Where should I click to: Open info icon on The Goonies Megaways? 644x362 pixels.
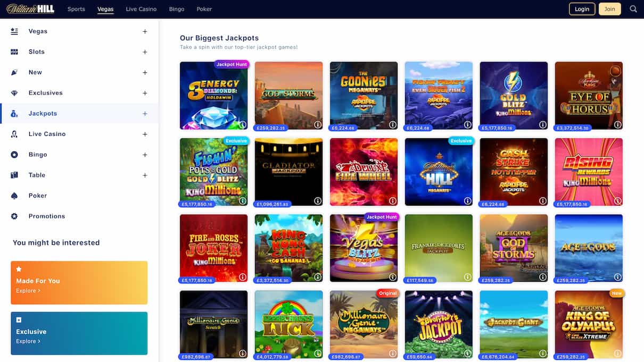393,124
